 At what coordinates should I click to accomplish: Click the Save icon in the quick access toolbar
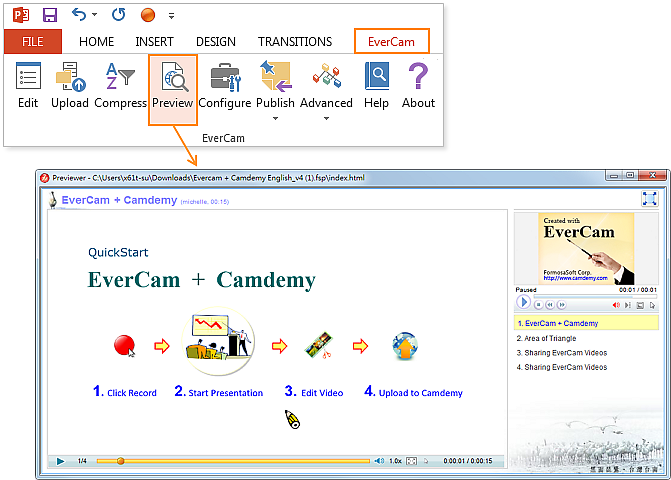coord(50,15)
